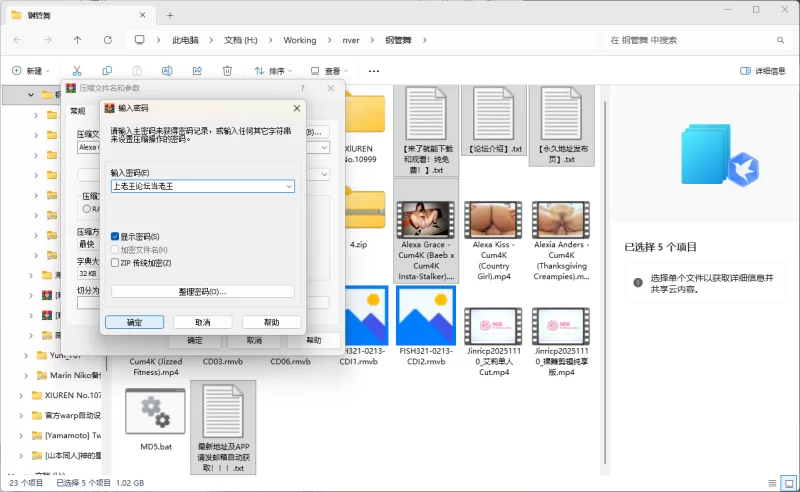
Task: Click the Cut scissors icon in toolbar
Action: tap(75, 71)
